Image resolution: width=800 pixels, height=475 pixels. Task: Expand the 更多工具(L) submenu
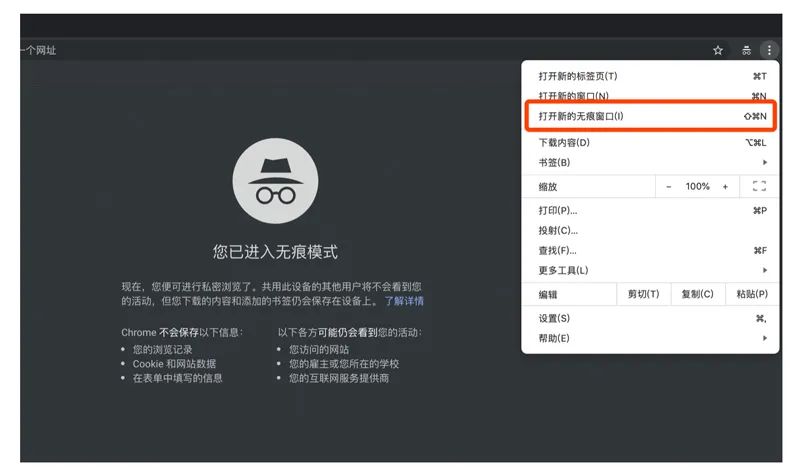(x=650, y=270)
